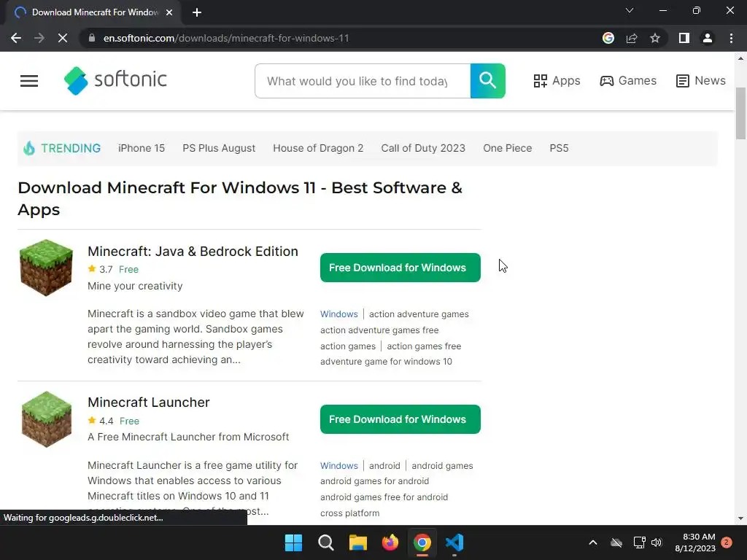Open trending topic One Piece

[508, 148]
